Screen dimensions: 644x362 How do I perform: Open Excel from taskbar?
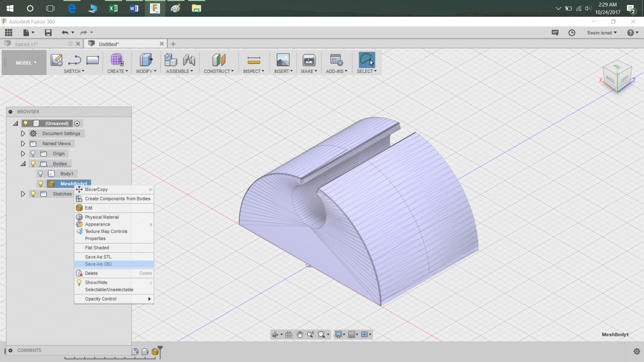point(113,8)
